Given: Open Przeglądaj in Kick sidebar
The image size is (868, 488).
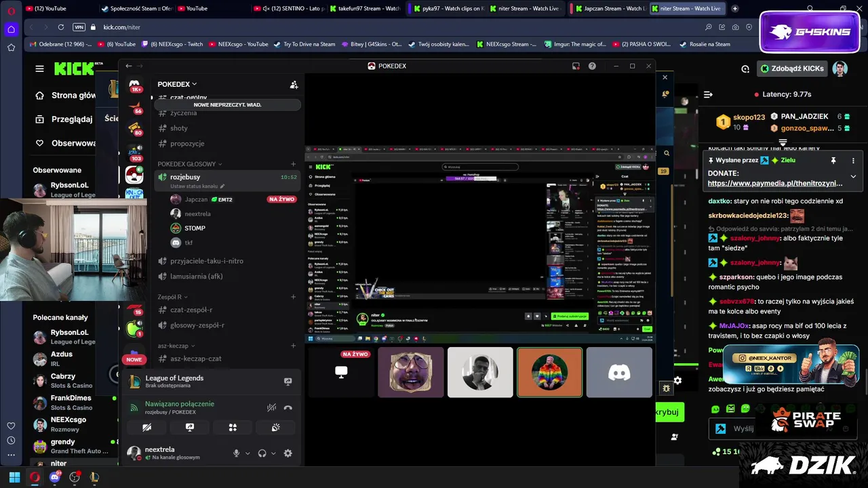Looking at the screenshot, I should 64,119.
